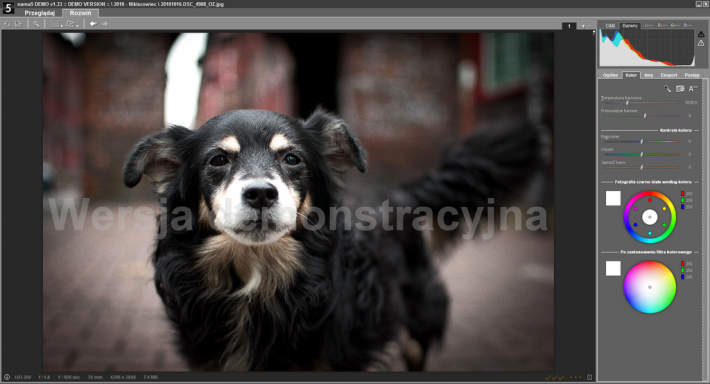Open the Inny settings tab

coord(649,75)
